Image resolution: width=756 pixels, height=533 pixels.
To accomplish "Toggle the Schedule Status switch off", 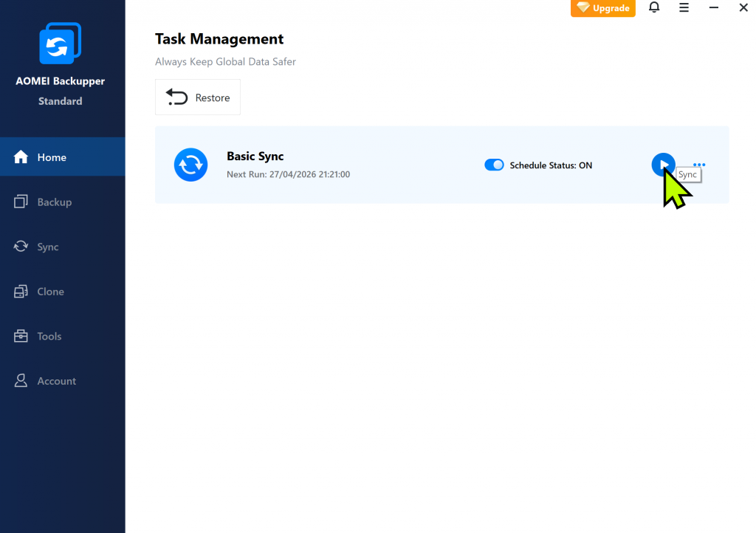I will (494, 165).
